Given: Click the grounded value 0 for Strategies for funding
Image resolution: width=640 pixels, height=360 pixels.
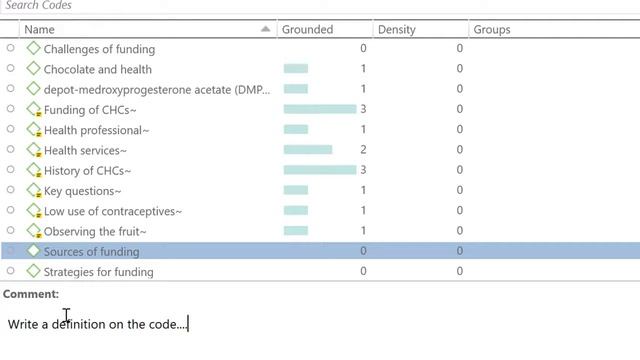Looking at the screenshot, I should [363, 271].
